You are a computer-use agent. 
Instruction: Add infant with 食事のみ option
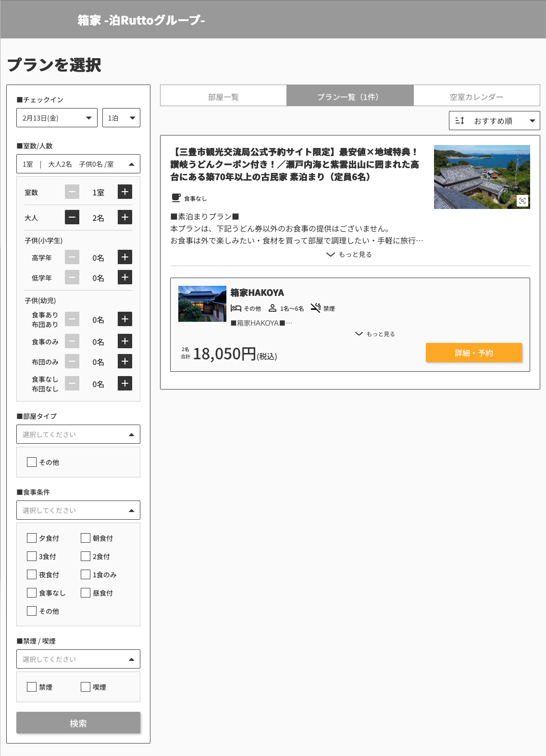click(125, 341)
